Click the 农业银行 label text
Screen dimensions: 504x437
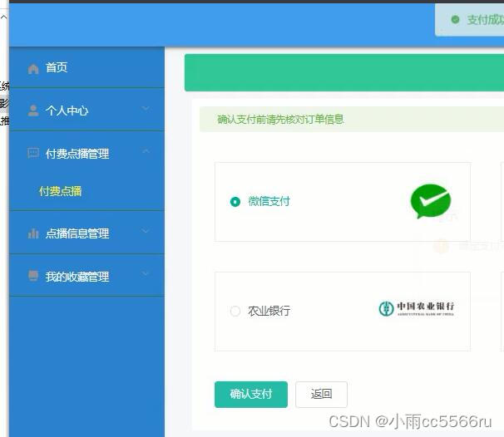click(x=269, y=311)
